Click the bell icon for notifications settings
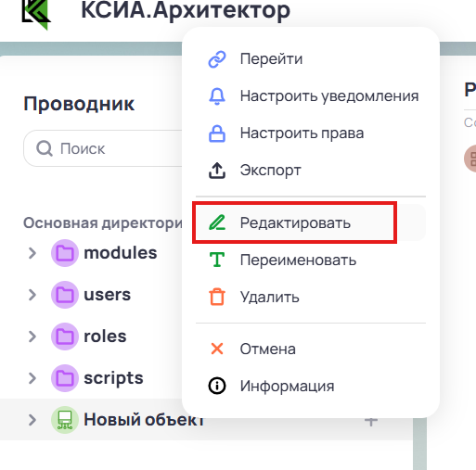 pyautogui.click(x=217, y=96)
